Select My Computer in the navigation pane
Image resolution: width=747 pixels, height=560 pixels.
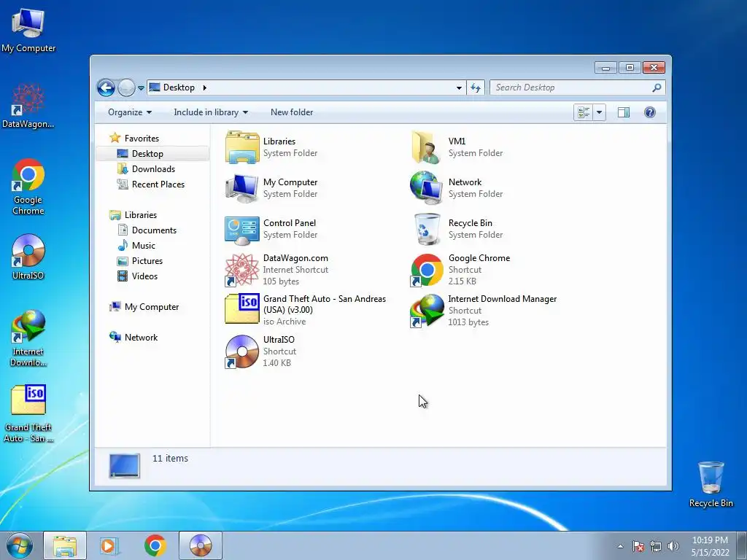tap(152, 307)
